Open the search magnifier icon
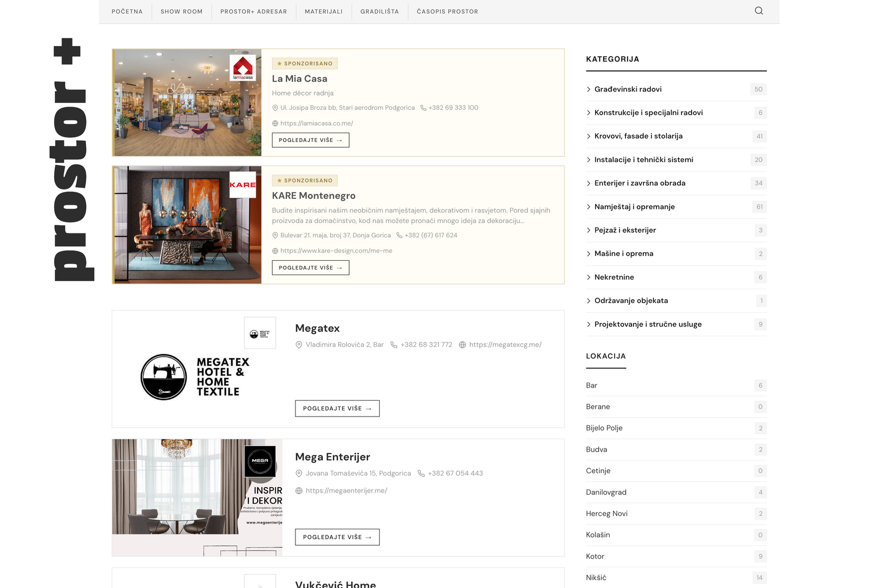Viewport: 877px width, 588px height. [759, 11]
